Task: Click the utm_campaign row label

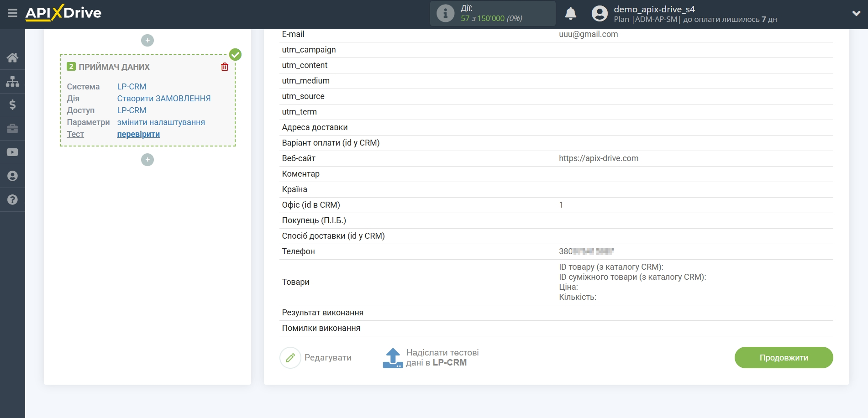Action: [x=309, y=50]
